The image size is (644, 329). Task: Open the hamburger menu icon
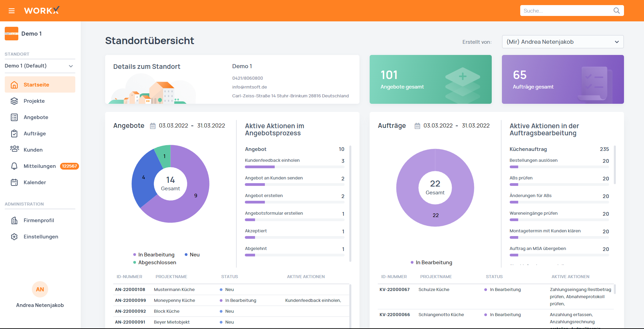[x=12, y=11]
